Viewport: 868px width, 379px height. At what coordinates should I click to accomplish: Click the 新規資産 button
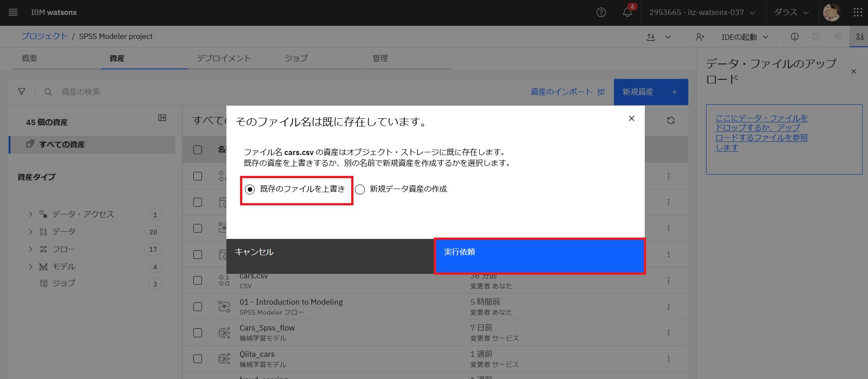pyautogui.click(x=651, y=92)
